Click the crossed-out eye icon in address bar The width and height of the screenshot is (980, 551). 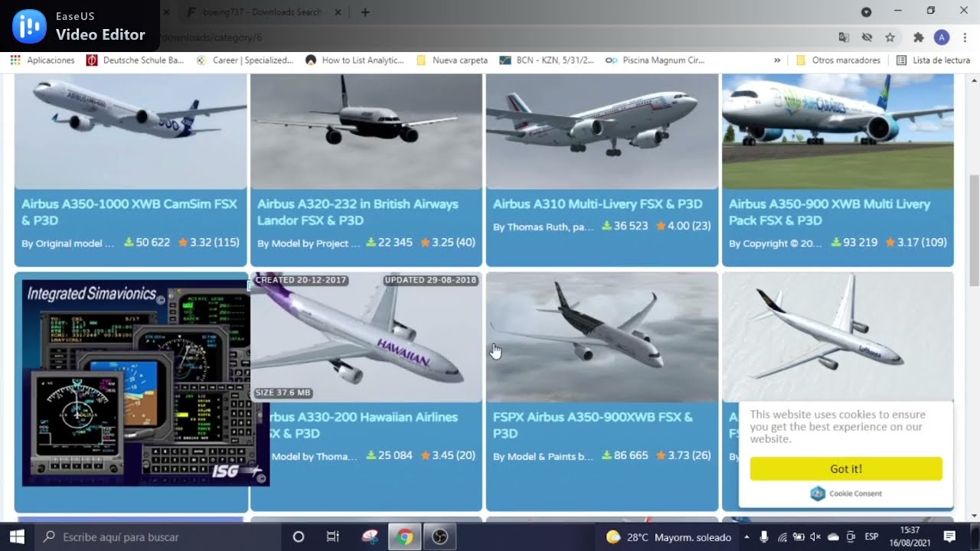(867, 37)
